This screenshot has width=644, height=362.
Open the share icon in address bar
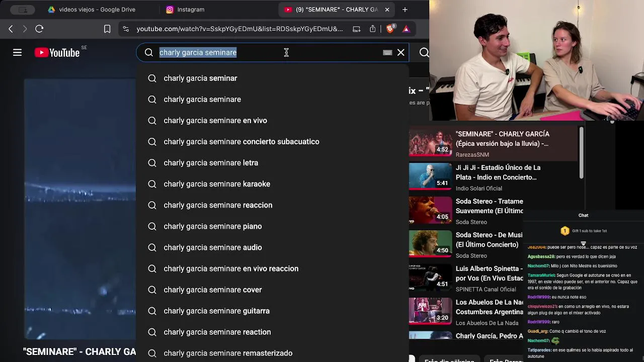click(x=372, y=29)
